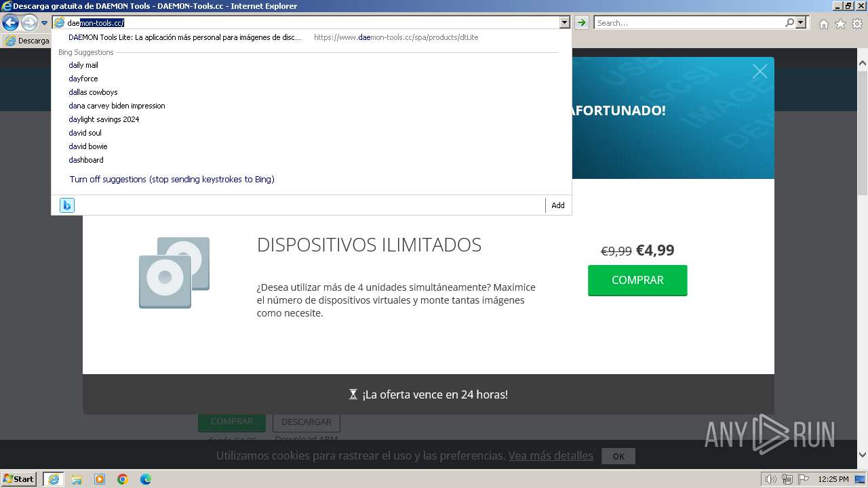The width and height of the screenshot is (868, 488).
Task: Open Microsoft Edge from taskbar
Action: coord(146,479)
